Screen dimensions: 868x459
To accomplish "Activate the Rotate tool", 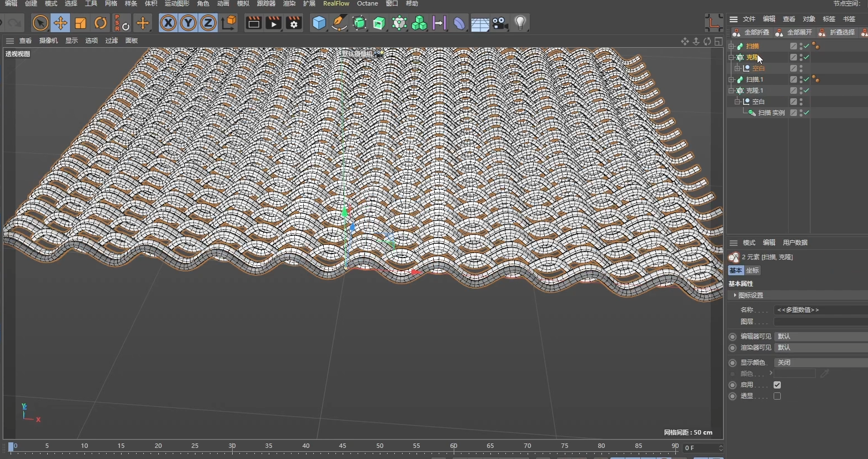I will tap(101, 23).
